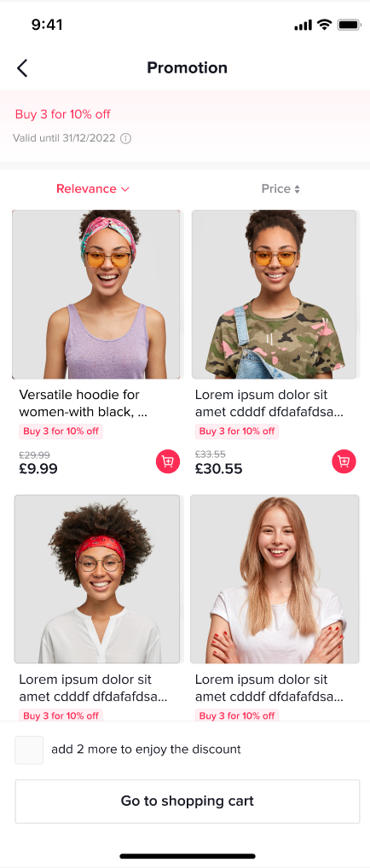Add the £9.99 hoodie to cart
Screen dimensions: 370x868
click(168, 461)
